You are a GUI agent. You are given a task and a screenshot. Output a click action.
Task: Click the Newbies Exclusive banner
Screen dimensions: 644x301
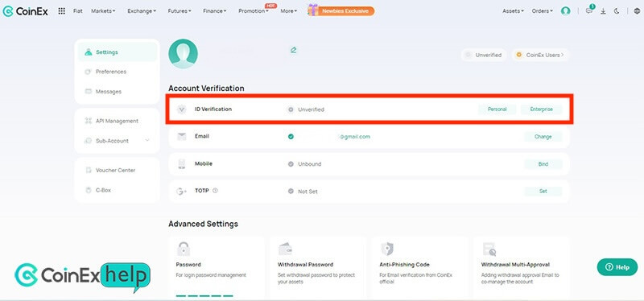pos(341,11)
